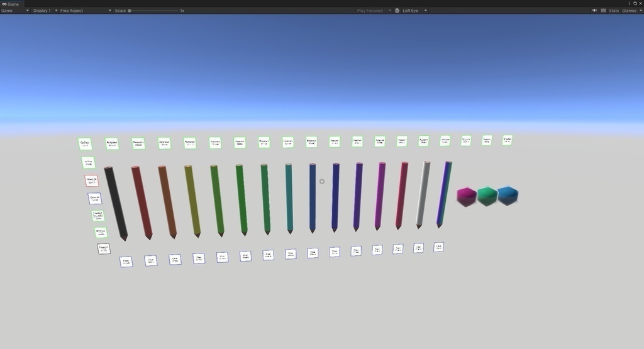This screenshot has width=644, height=349.
Task: Toggle the keyboard shortcuts icon
Action: tap(603, 11)
